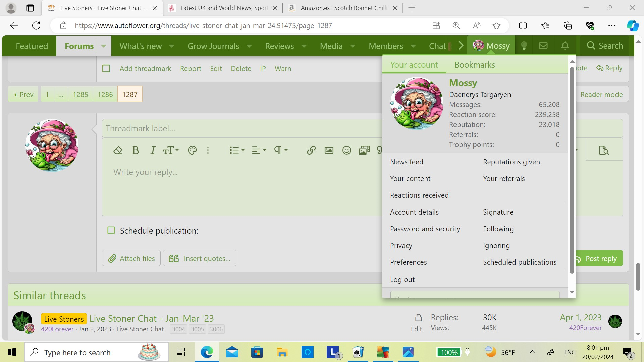Screen dimensions: 644x362
Task: Open the conversations envelope icon
Action: [543, 46]
